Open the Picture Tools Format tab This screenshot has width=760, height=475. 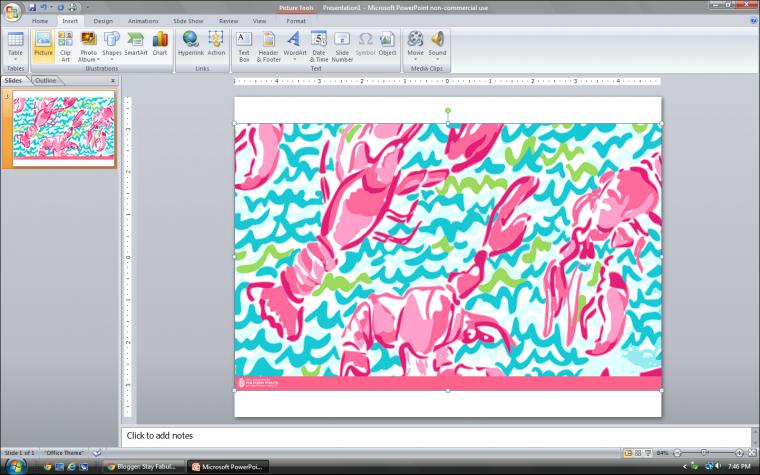point(296,21)
